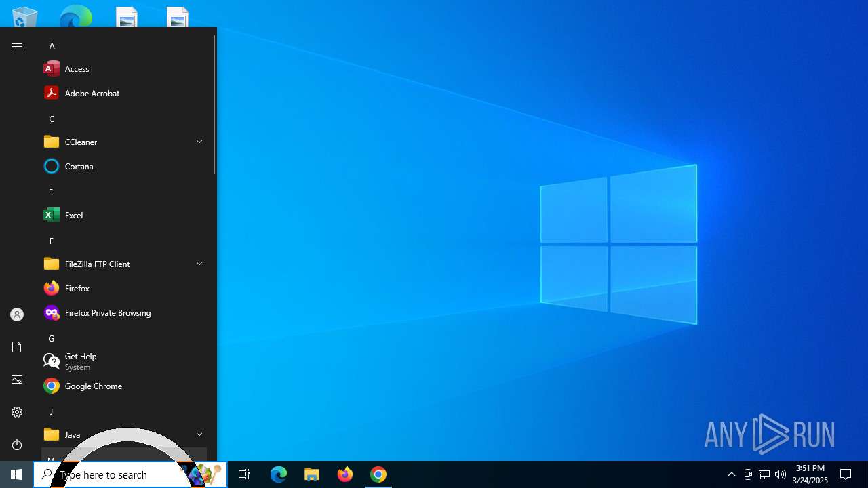
Task: Open the Java folder entry
Action: (x=124, y=434)
